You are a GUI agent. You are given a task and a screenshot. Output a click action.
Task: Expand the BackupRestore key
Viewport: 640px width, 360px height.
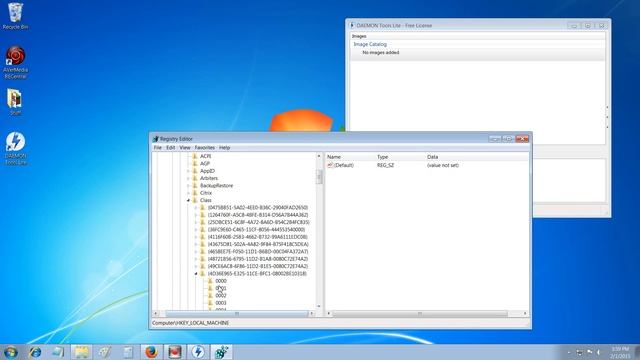[x=188, y=186]
